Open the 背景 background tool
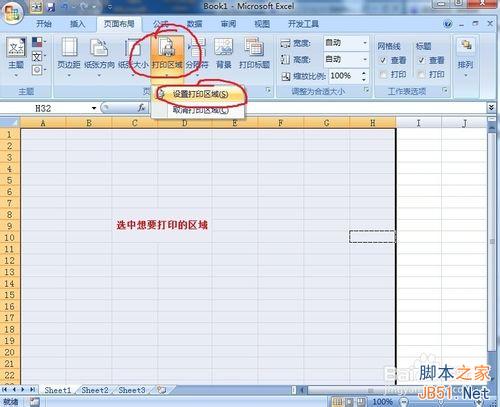This screenshot has height=407, width=500. pos(223,54)
